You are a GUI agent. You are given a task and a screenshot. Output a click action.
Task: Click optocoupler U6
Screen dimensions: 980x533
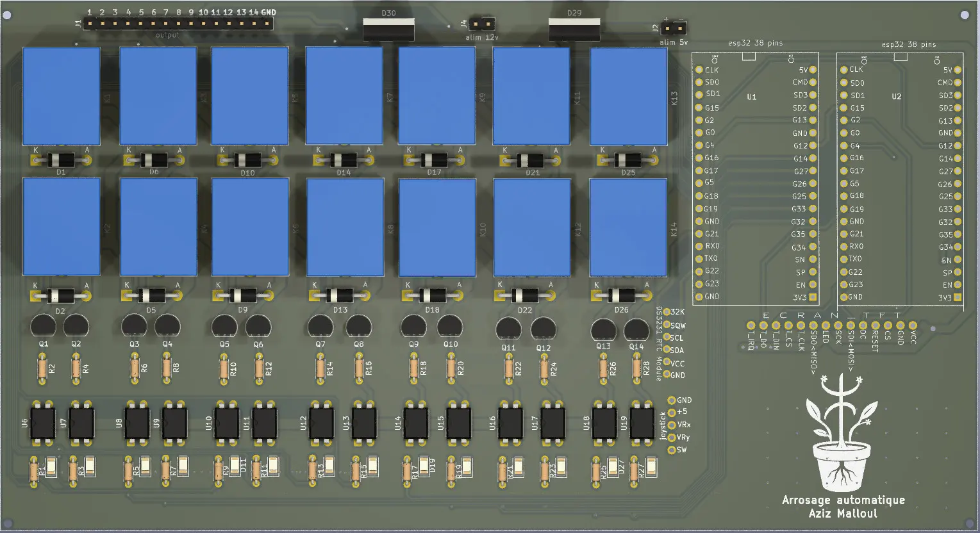pos(43,423)
